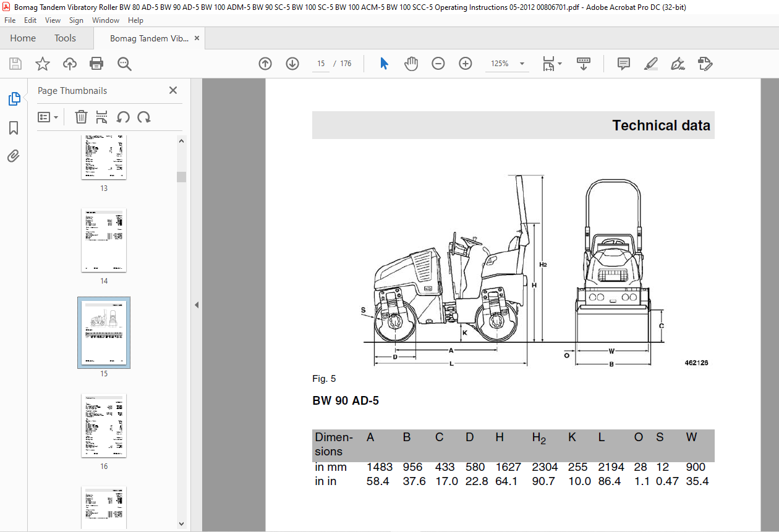779x532 pixels.
Task: Click the upload to cloud icon
Action: click(x=70, y=64)
